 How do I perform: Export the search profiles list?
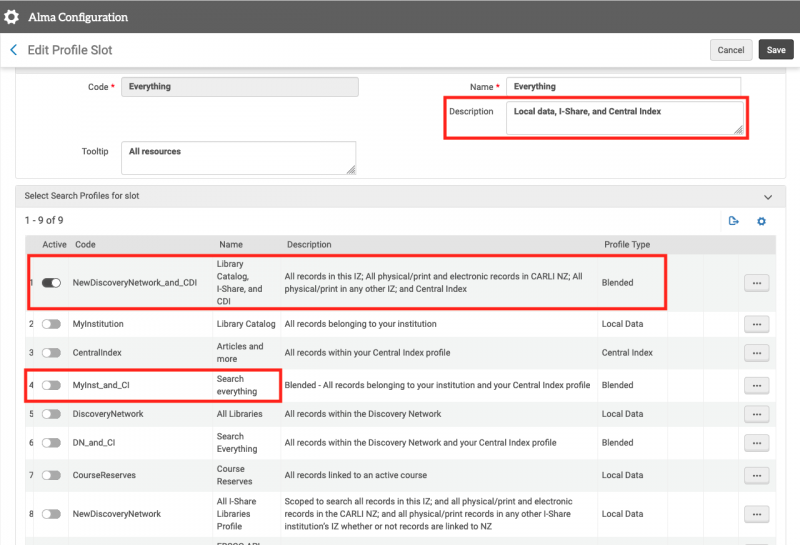point(734,221)
